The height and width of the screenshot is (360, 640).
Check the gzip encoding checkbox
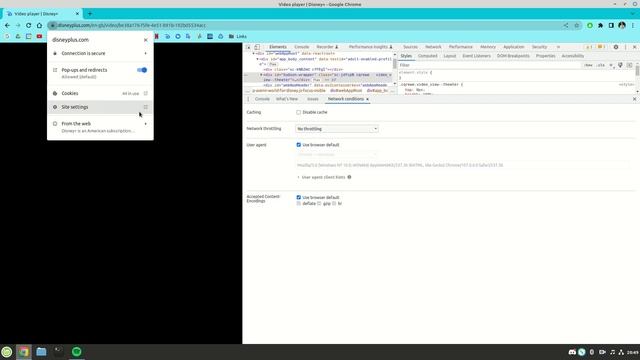[319, 203]
